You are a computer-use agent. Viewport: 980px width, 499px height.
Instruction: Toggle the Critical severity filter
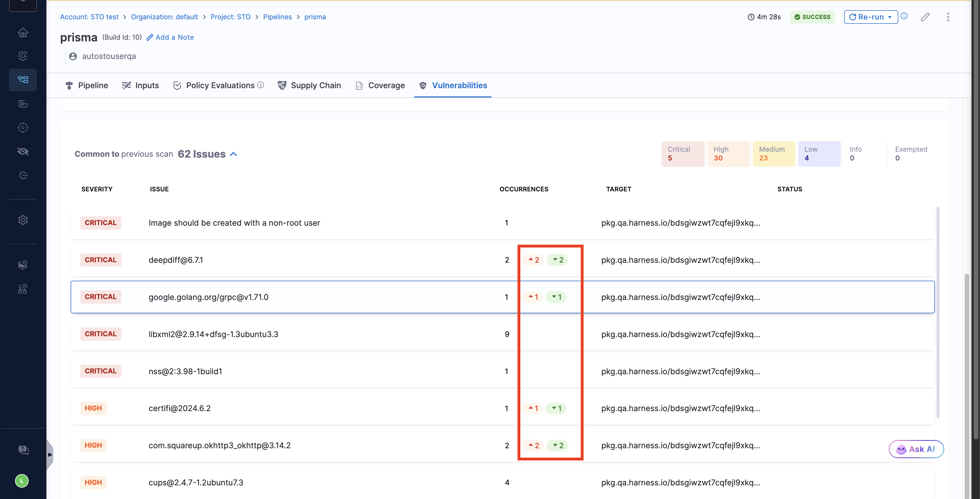(683, 154)
